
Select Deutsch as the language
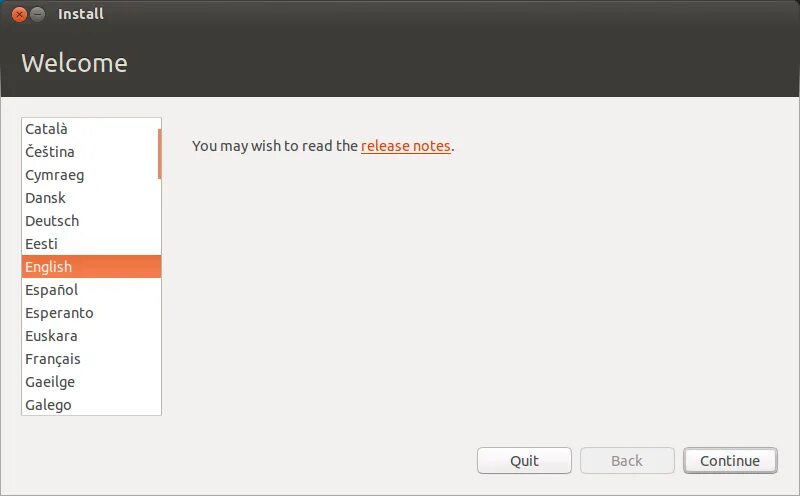tap(91, 220)
